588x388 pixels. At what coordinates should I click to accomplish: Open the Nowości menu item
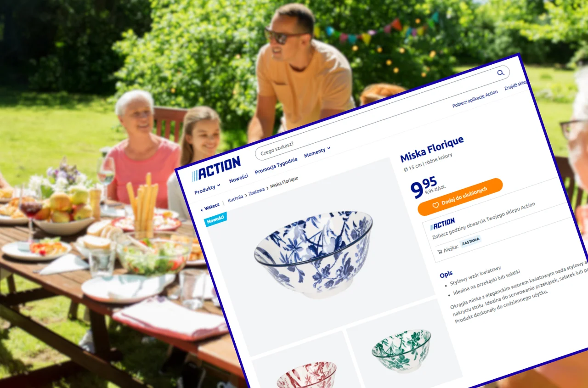click(x=239, y=178)
